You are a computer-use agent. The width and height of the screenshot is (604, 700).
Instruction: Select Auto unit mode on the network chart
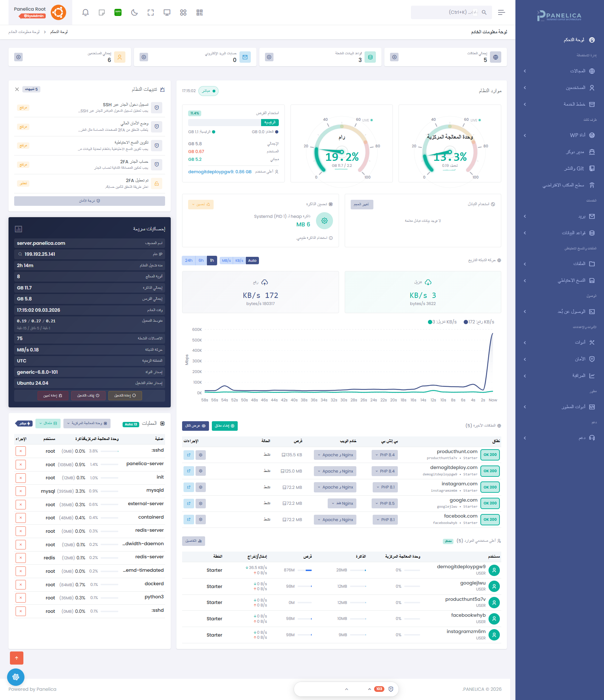252,260
